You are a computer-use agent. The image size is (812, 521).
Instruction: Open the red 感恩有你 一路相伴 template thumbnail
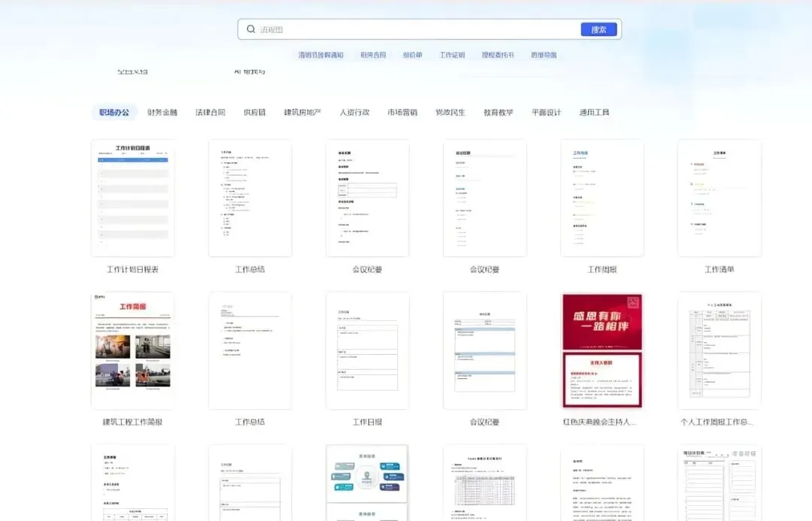(x=601, y=350)
